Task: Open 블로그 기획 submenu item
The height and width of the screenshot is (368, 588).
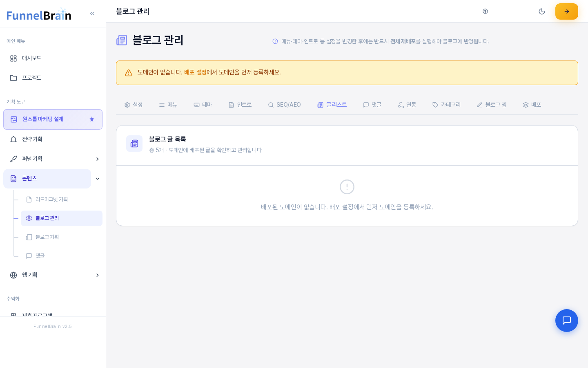Action: 62,237
